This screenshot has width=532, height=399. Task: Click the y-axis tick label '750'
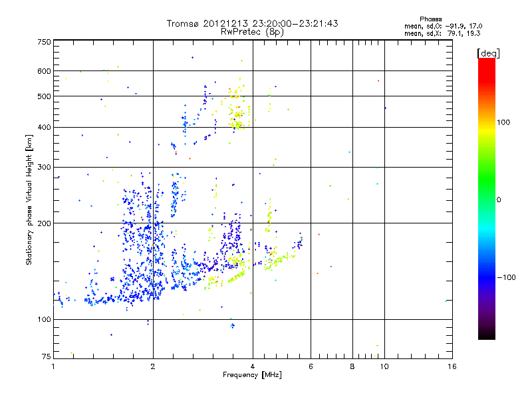tap(44, 42)
